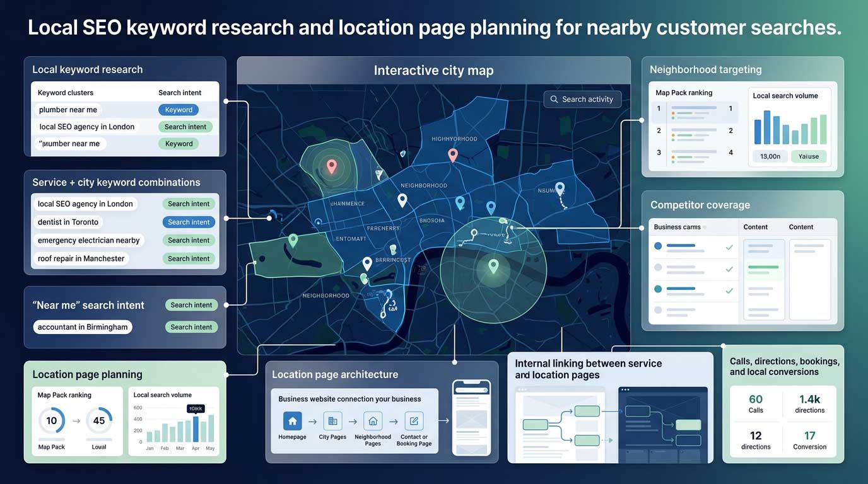
Task: Open the phone mockup preview
Action: (471, 417)
